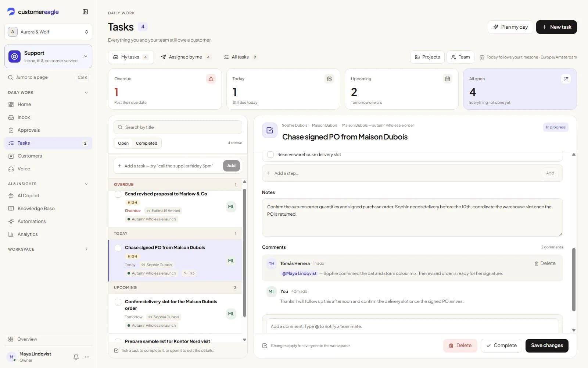
Task: Open Analytics page
Action: coord(48,234)
